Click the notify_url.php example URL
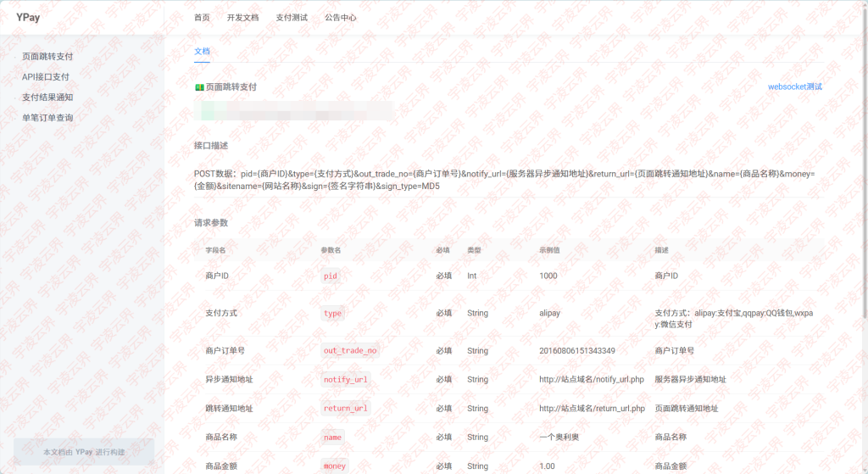This screenshot has height=474, width=868. tap(591, 380)
